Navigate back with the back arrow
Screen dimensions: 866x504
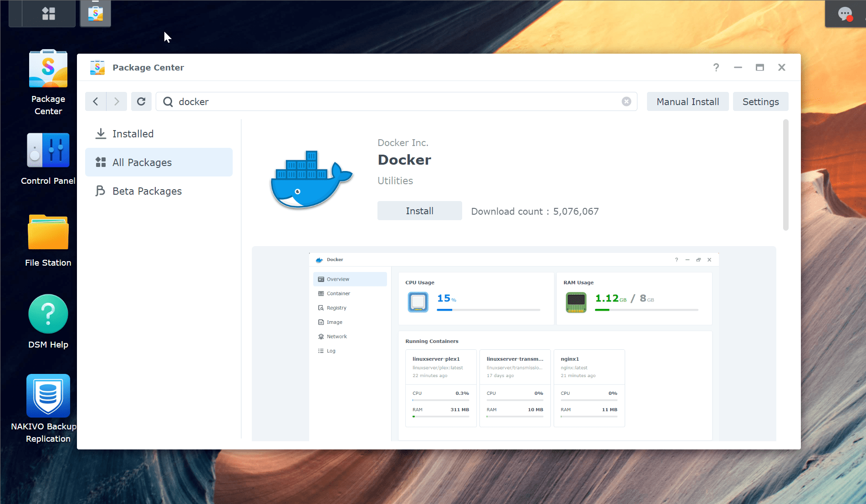pyautogui.click(x=96, y=101)
